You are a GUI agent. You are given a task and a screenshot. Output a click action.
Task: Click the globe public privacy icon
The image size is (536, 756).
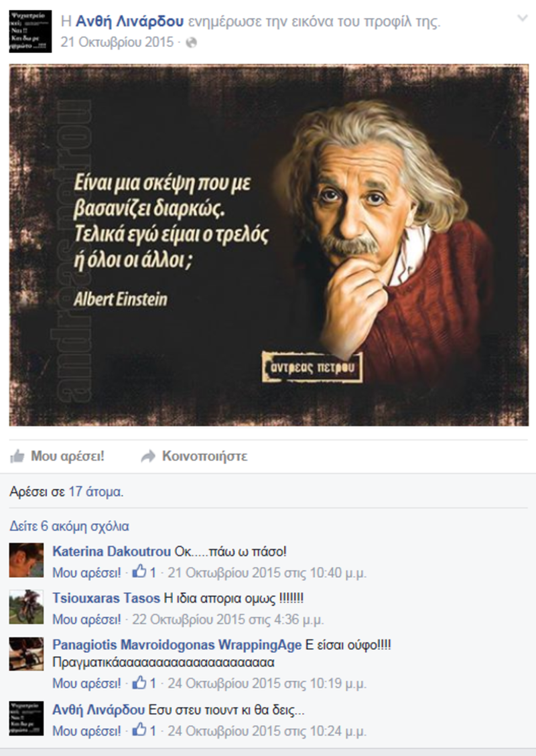tap(192, 42)
